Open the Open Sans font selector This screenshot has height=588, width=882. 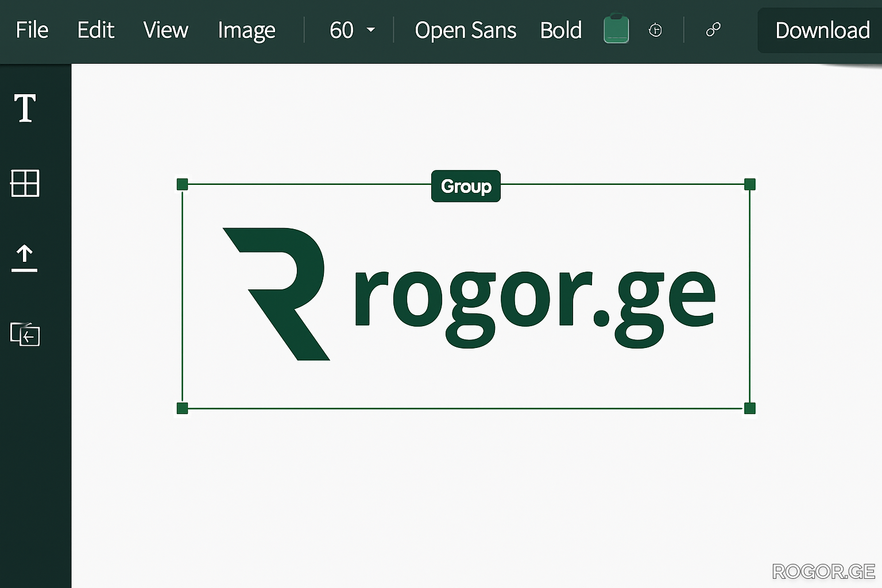[x=465, y=30]
